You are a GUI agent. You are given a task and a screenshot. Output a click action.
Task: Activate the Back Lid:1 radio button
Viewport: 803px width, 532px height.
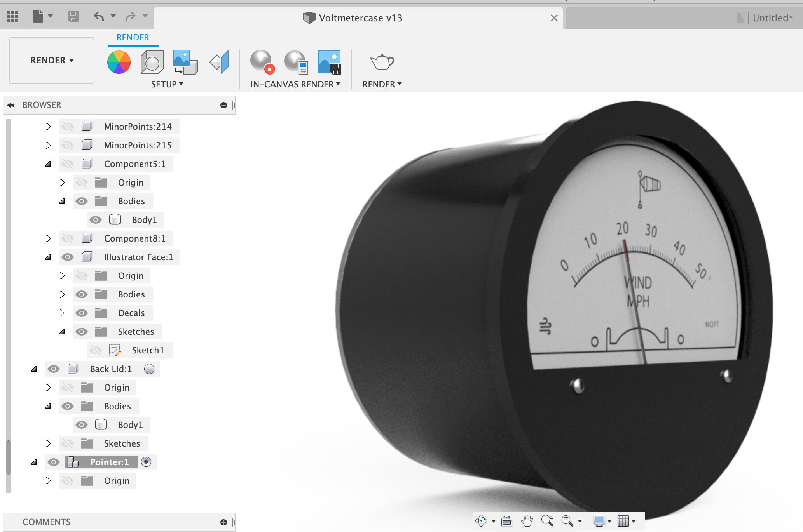149,369
